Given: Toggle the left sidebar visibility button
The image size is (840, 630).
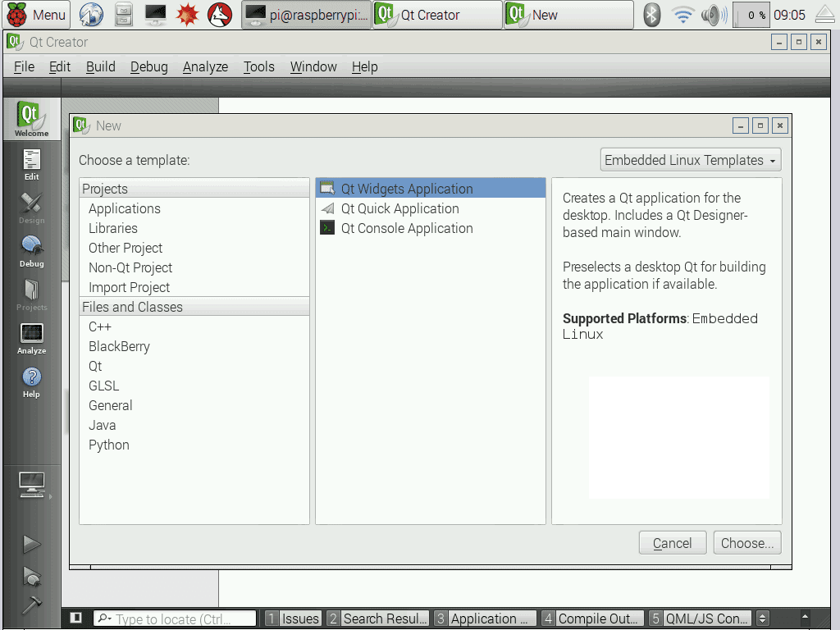Looking at the screenshot, I should pyautogui.click(x=75, y=619).
